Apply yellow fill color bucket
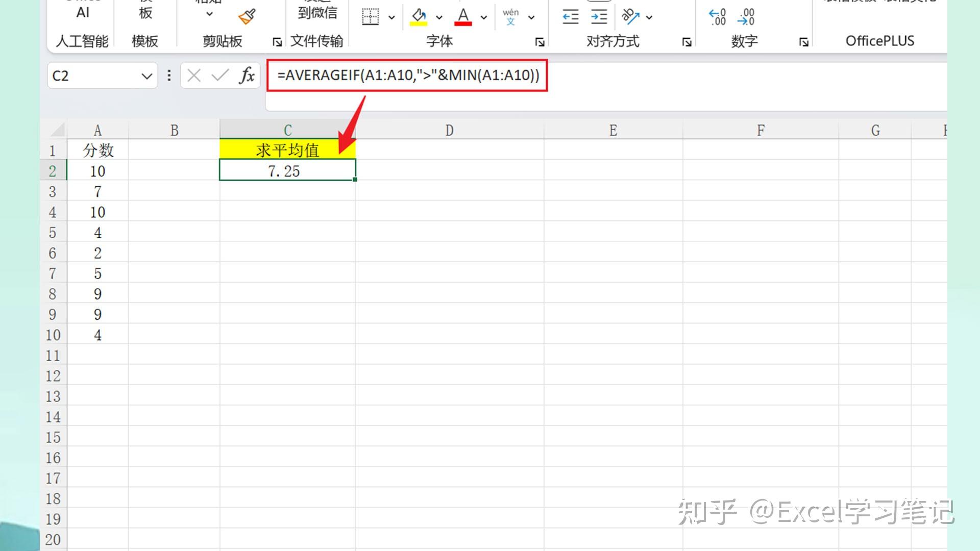 tap(419, 17)
